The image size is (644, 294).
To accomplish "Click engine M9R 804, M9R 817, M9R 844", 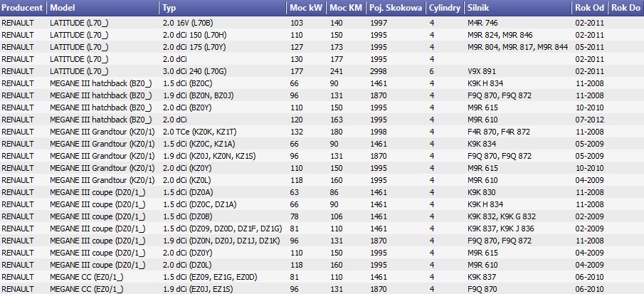I will [517, 47].
